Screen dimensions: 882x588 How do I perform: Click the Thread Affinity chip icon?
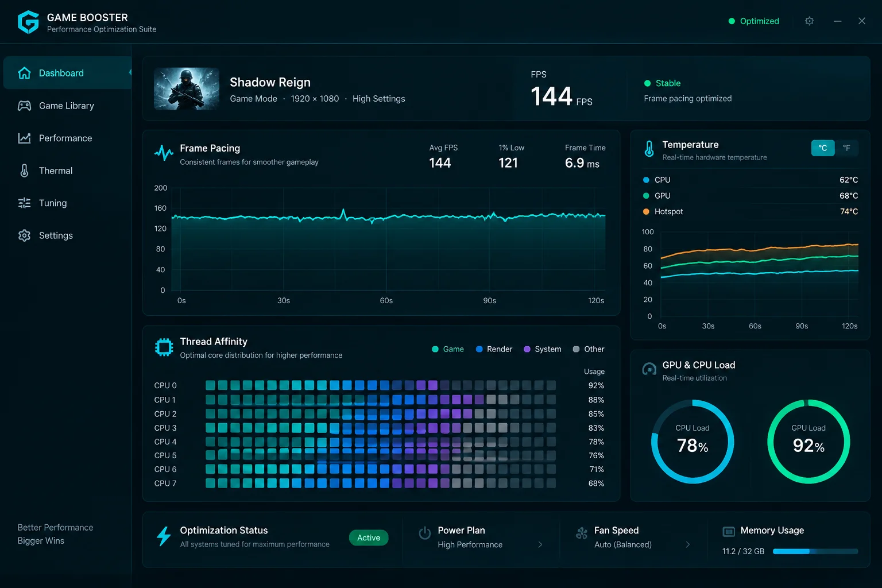pyautogui.click(x=164, y=347)
